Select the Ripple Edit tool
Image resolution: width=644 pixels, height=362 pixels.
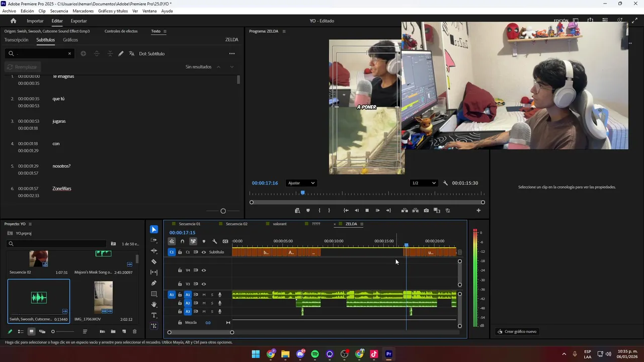154,251
